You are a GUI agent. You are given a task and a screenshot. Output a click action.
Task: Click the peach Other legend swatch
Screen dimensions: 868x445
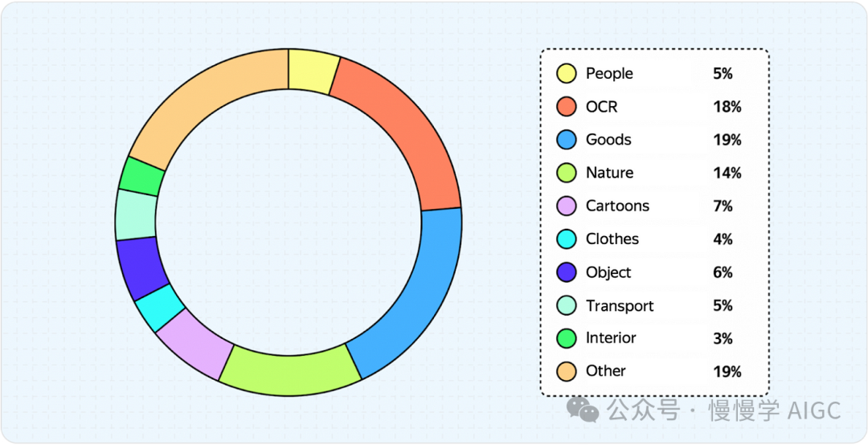567,371
